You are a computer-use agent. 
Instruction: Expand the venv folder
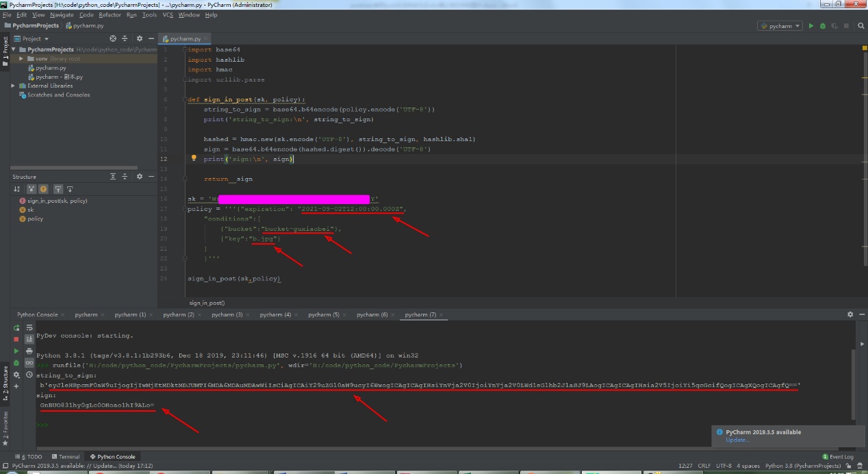[21, 59]
